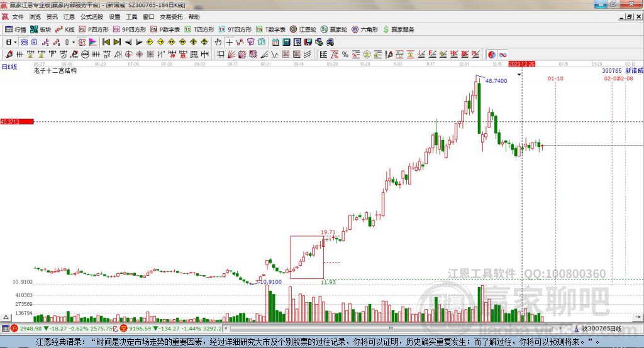Click the horizontal scrollbar thumb
Viewport: 644px width, 348px height.
391,329
